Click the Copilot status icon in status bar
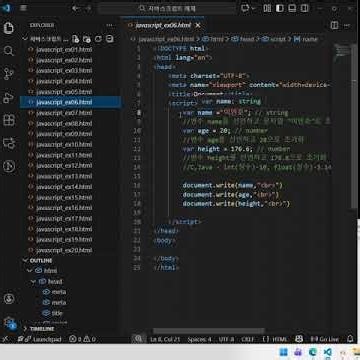The height and width of the screenshot is (360, 360). point(299,339)
